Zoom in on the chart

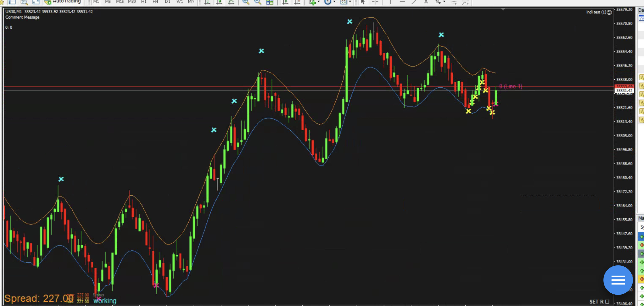tap(246, 2)
